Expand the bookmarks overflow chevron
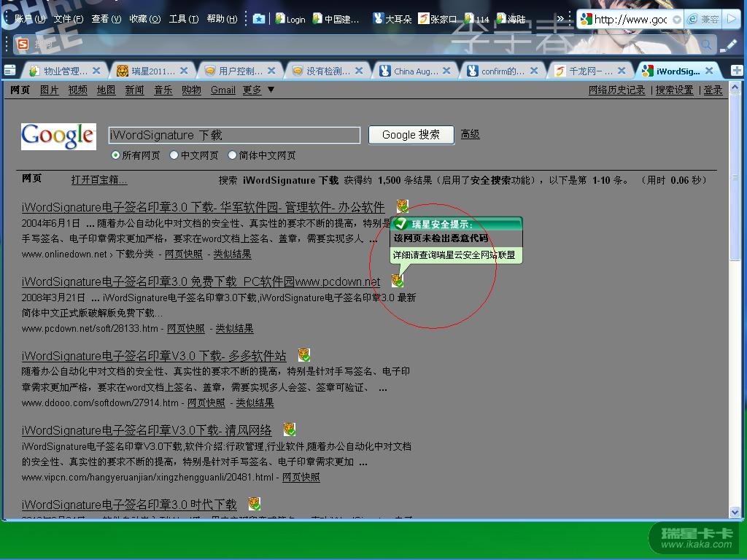Screen dimensions: 747x560 click(560, 19)
